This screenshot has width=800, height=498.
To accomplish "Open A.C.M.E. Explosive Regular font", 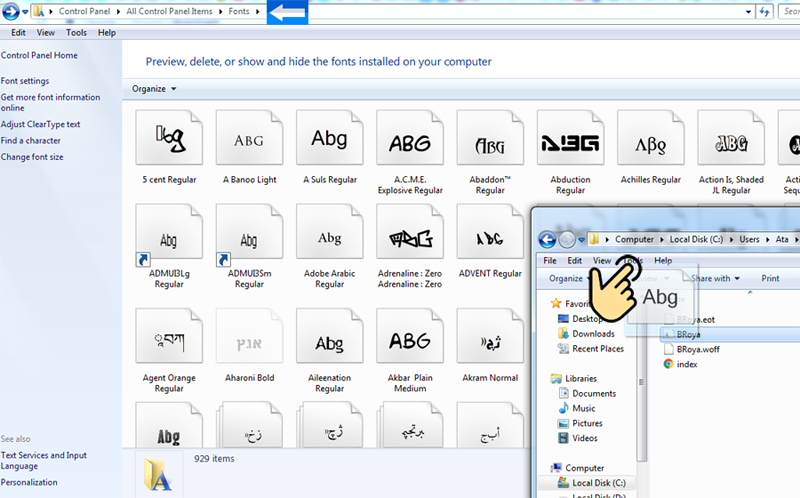I will 410,138.
